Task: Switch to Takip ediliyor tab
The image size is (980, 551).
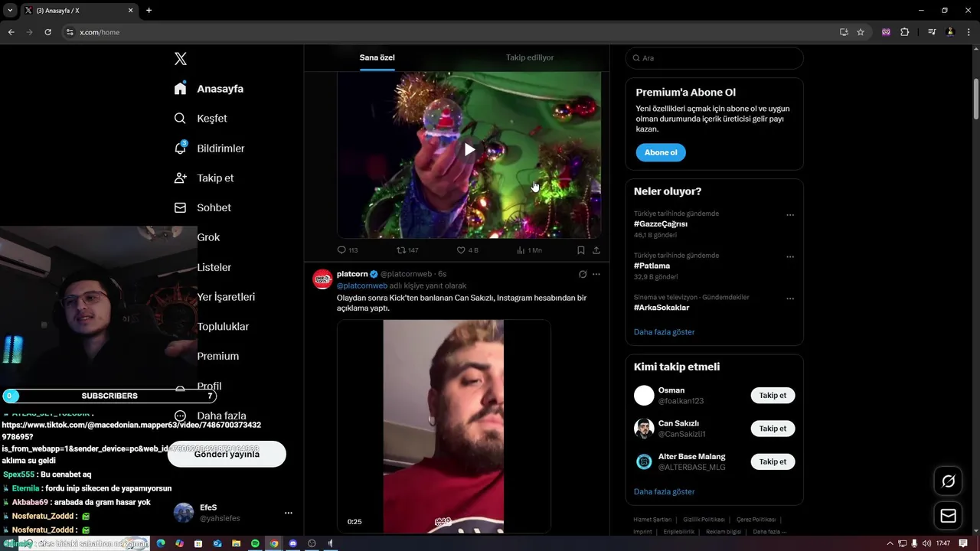Action: point(530,57)
